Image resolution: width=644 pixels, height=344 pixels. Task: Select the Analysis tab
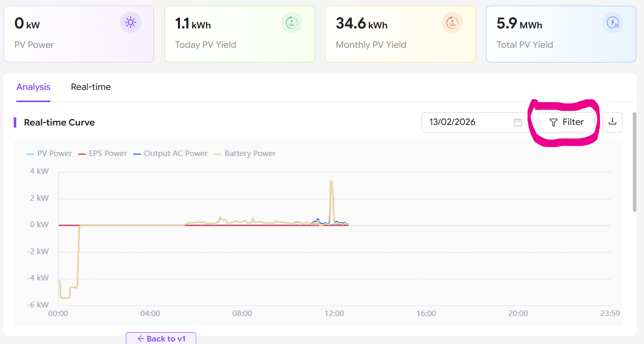click(x=34, y=87)
